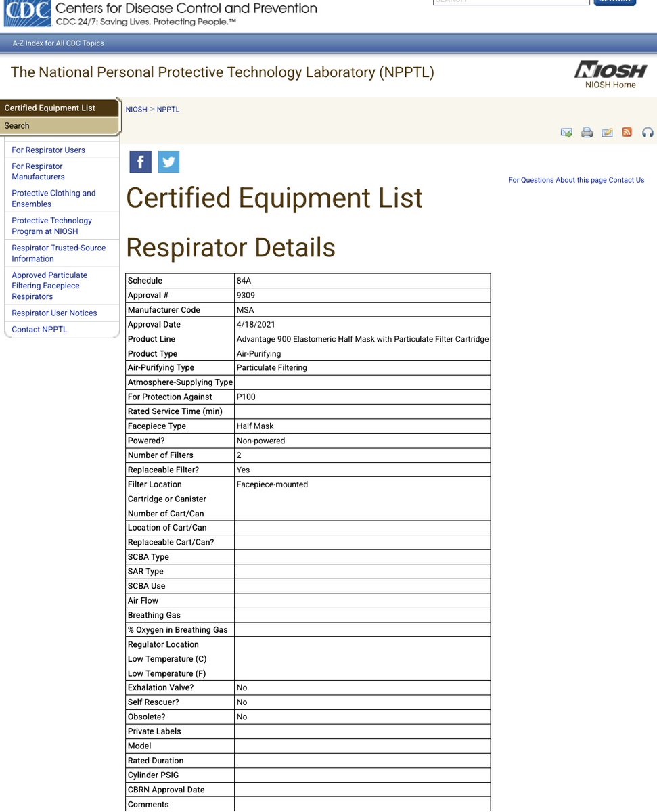Image resolution: width=657 pixels, height=812 pixels.
Task: Click the Atmosphere-Supplying Type label
Action: 180,382
